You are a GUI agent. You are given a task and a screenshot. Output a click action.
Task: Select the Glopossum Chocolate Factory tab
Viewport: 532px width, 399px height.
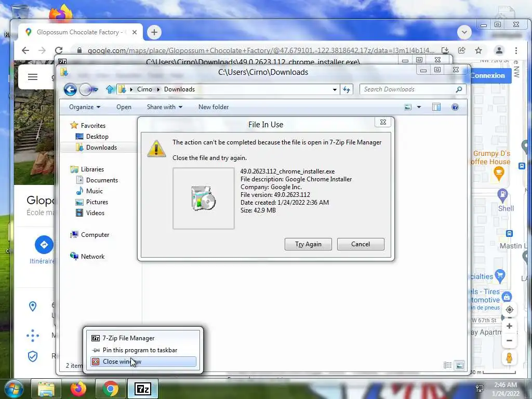79,32
